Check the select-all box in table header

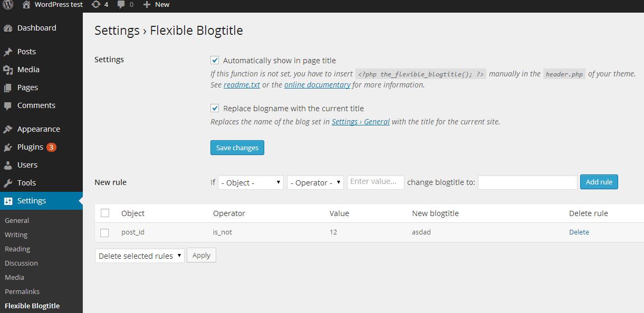click(x=105, y=213)
